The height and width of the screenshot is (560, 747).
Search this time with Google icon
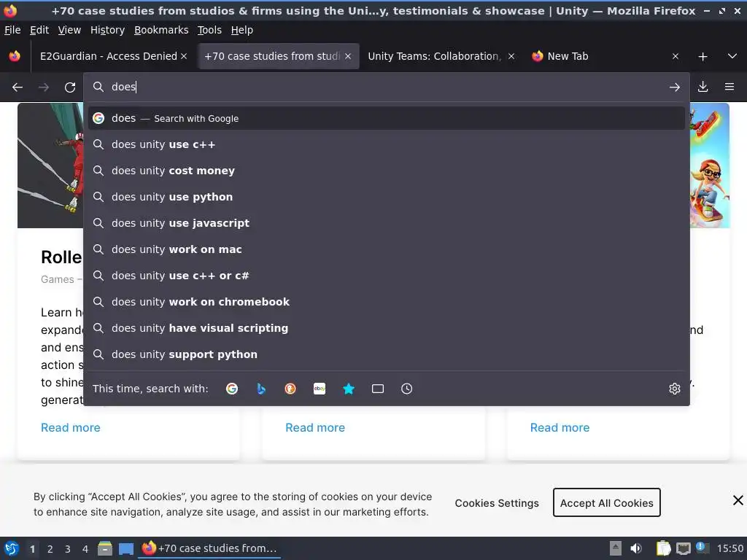(x=232, y=389)
